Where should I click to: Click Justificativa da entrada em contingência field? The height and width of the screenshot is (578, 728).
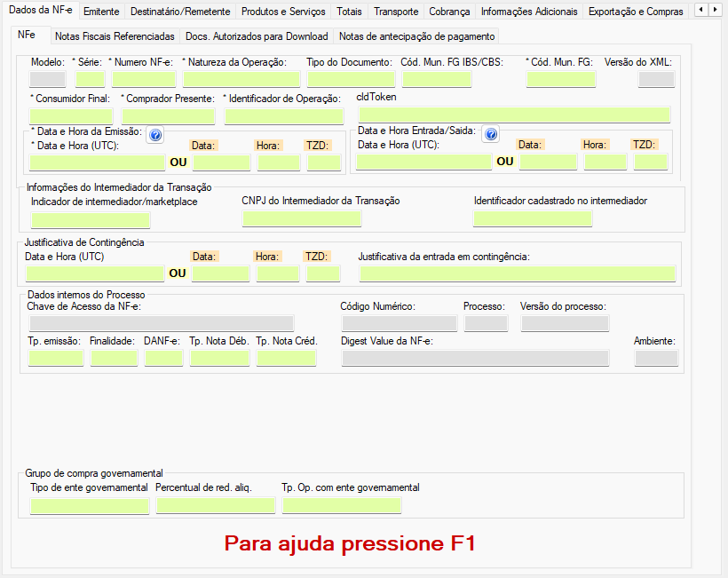pos(518,274)
